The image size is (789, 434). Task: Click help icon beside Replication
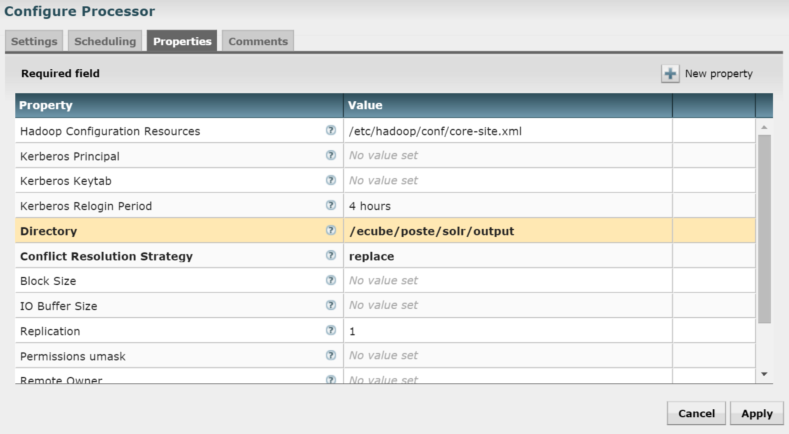tap(330, 331)
